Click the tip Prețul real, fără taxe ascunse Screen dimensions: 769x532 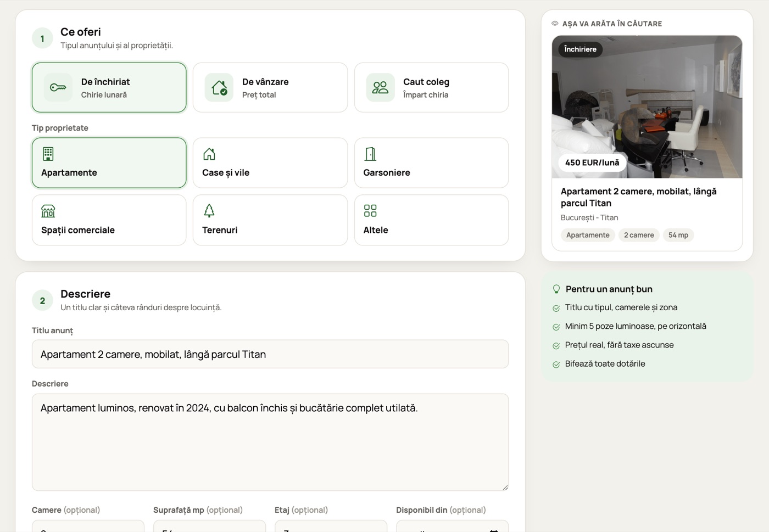coord(619,345)
